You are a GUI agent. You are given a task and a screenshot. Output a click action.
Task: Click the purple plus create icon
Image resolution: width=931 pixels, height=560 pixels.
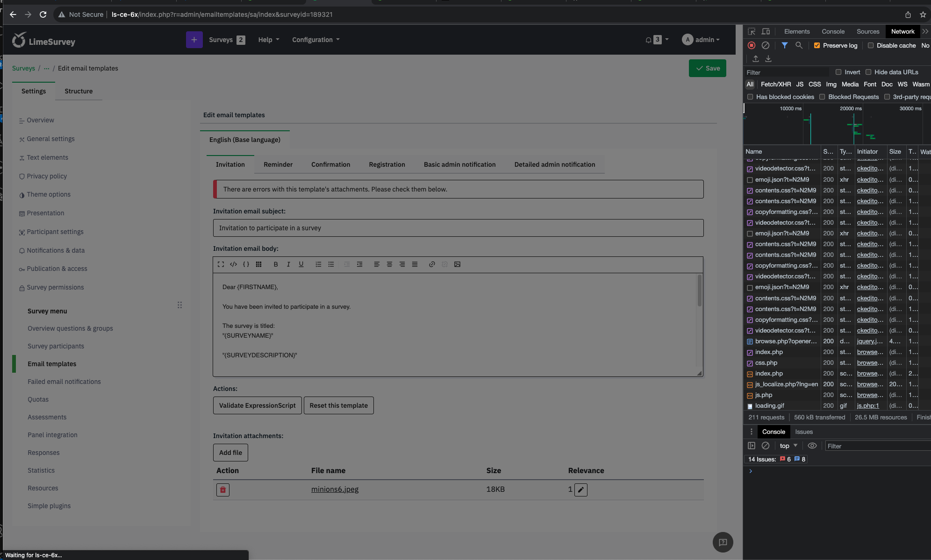pyautogui.click(x=194, y=40)
